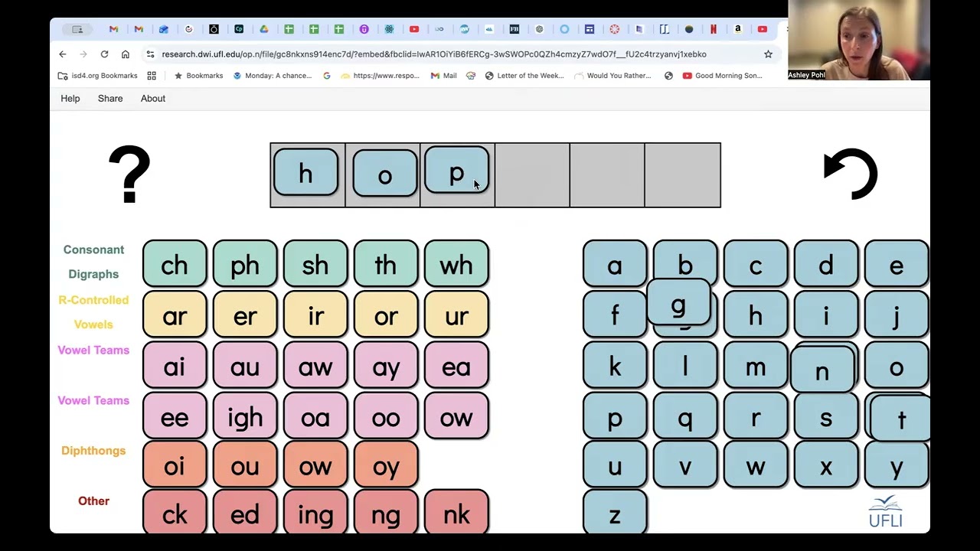Select the 'ck' tile
This screenshot has width=980, height=551.
tap(175, 513)
